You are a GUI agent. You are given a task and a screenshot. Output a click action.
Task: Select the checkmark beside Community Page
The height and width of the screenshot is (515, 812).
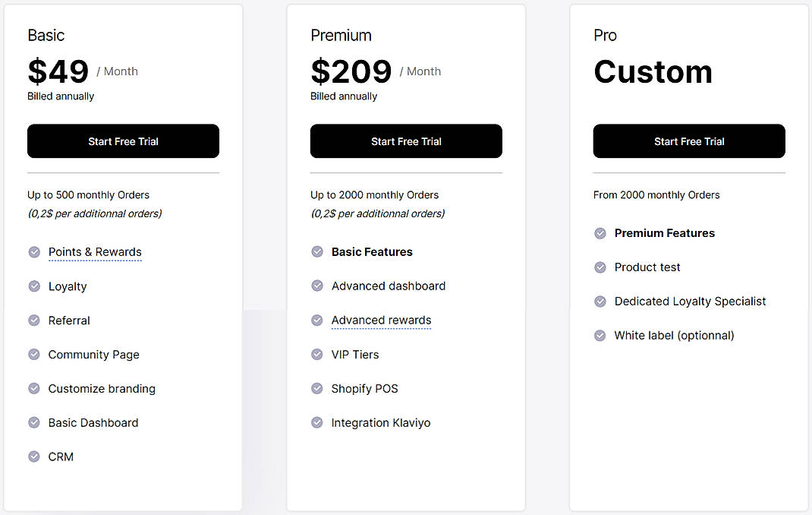click(34, 355)
